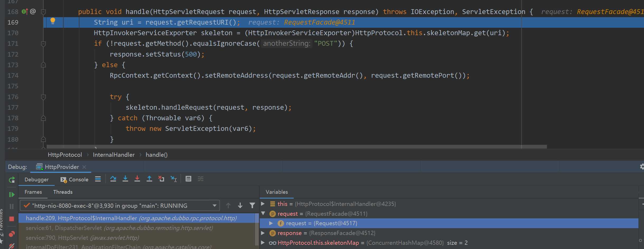The image size is (644, 249).
Task: Click line number 177 in the gutter
Action: click(x=13, y=108)
